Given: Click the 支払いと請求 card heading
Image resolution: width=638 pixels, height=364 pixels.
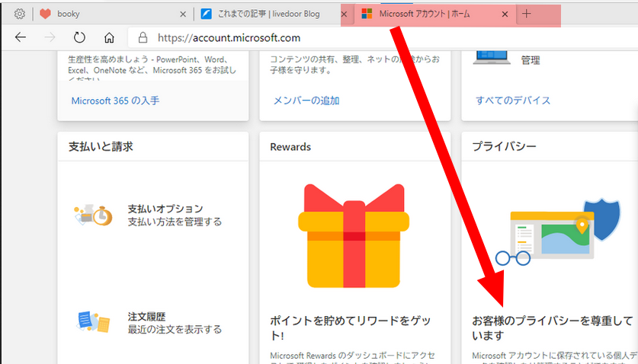Looking at the screenshot, I should pos(101,147).
